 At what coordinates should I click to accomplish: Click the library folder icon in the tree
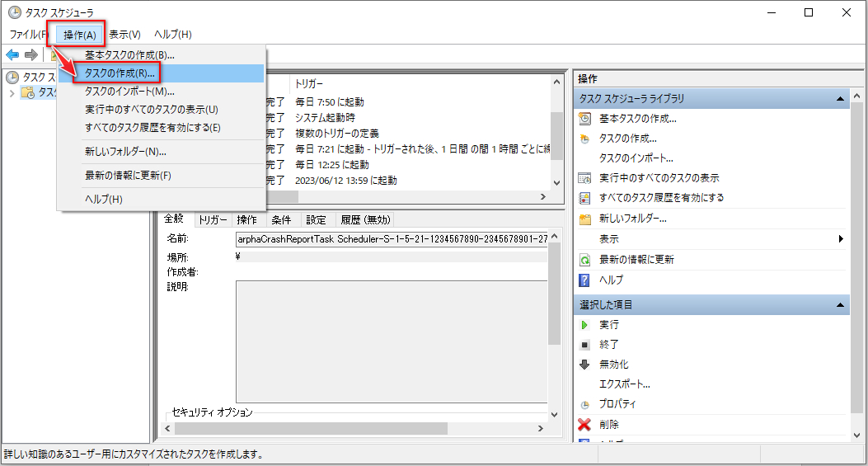pyautogui.click(x=28, y=92)
